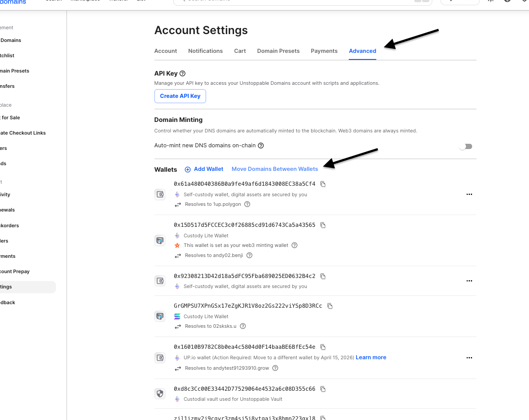The height and width of the screenshot is (420, 529).
Task: Click the address 0x15D517d5FCCEC3c0f26885cd91d6743Ca5a43565
Action: (245, 225)
